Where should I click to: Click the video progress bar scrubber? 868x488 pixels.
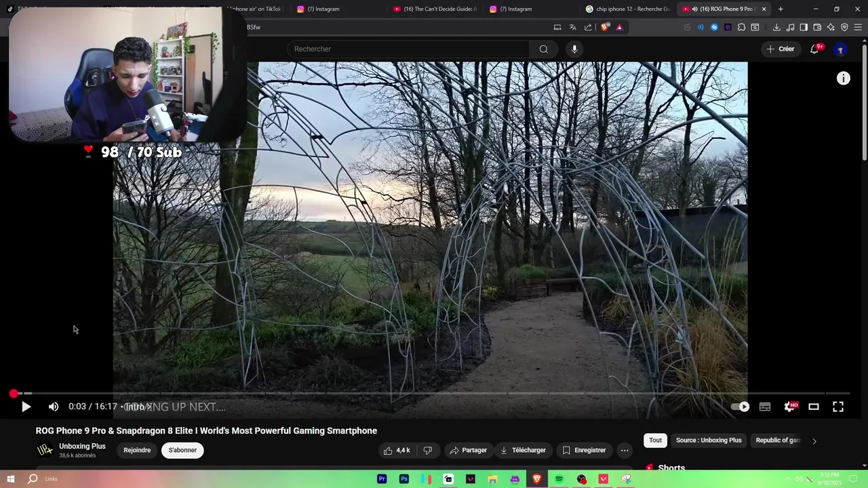click(x=14, y=393)
